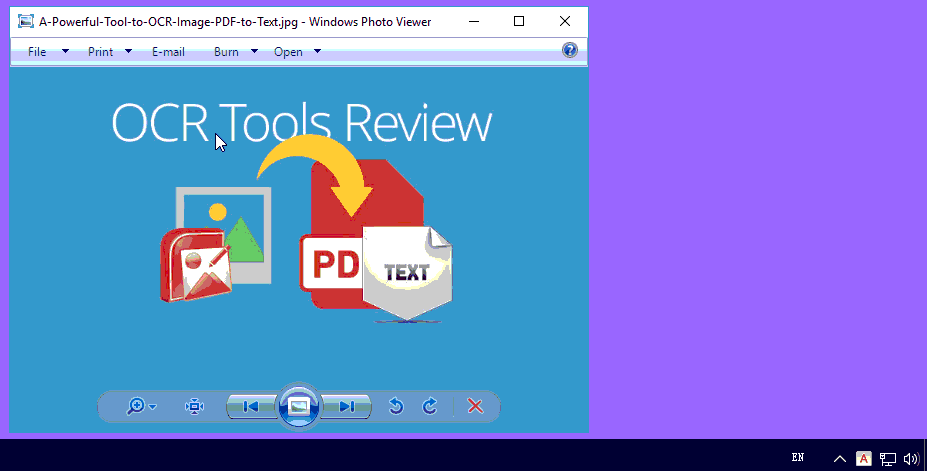Image resolution: width=927 pixels, height=471 pixels.
Task: Open the volume speaker control
Action: pos(911,459)
